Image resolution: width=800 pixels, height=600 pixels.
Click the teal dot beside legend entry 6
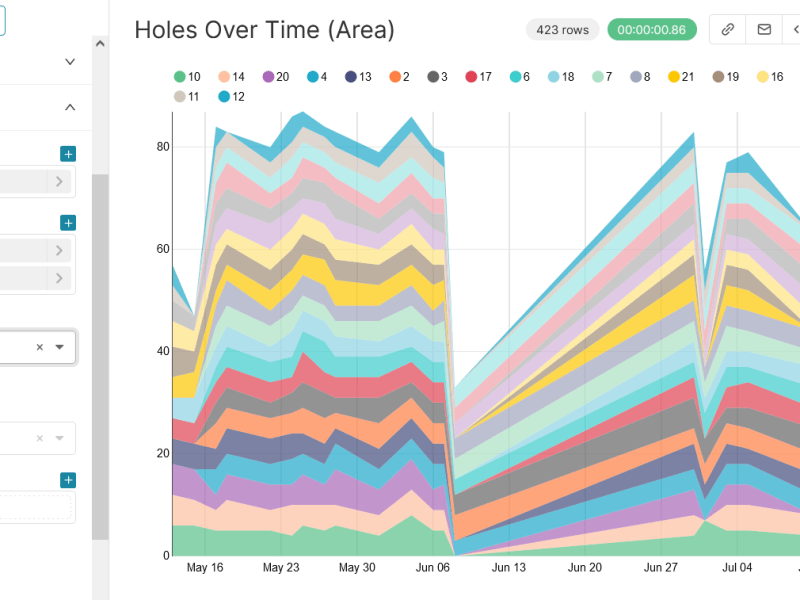516,76
